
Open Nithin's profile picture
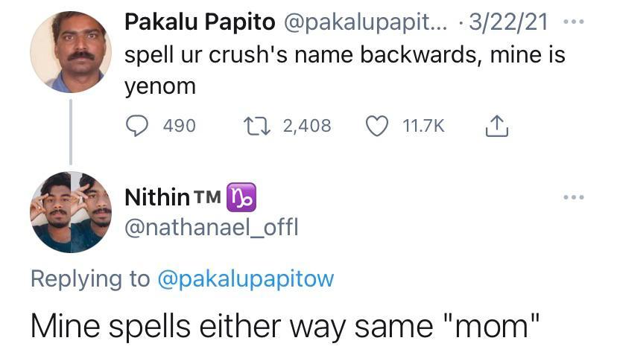coord(70,213)
